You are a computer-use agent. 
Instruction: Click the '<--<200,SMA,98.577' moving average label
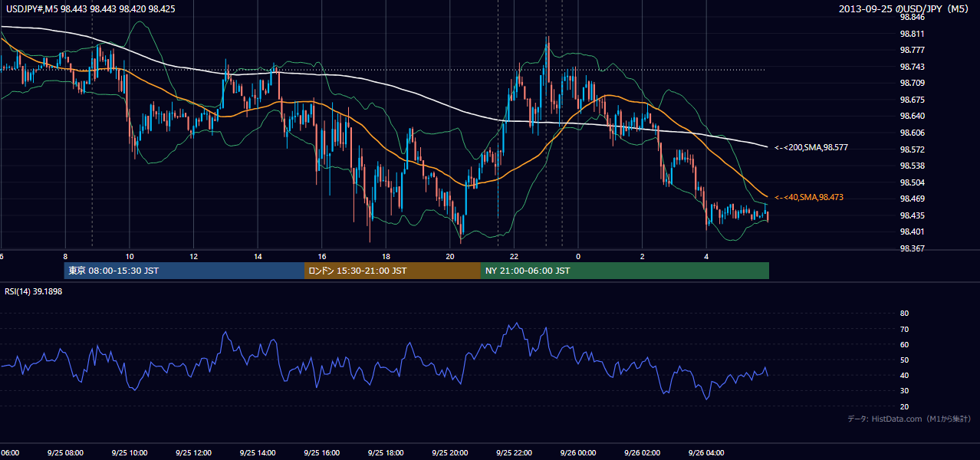click(811, 147)
